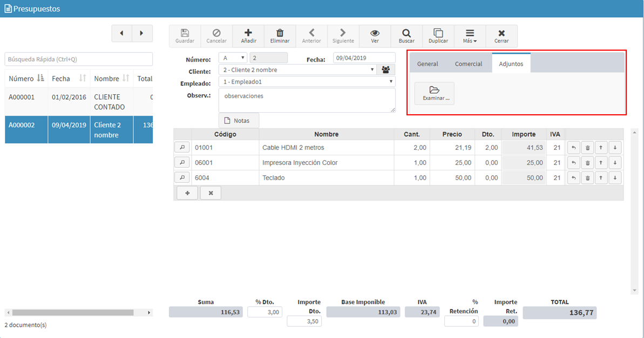Click the 01001 code cell
The image size is (644, 338).
tap(225, 148)
